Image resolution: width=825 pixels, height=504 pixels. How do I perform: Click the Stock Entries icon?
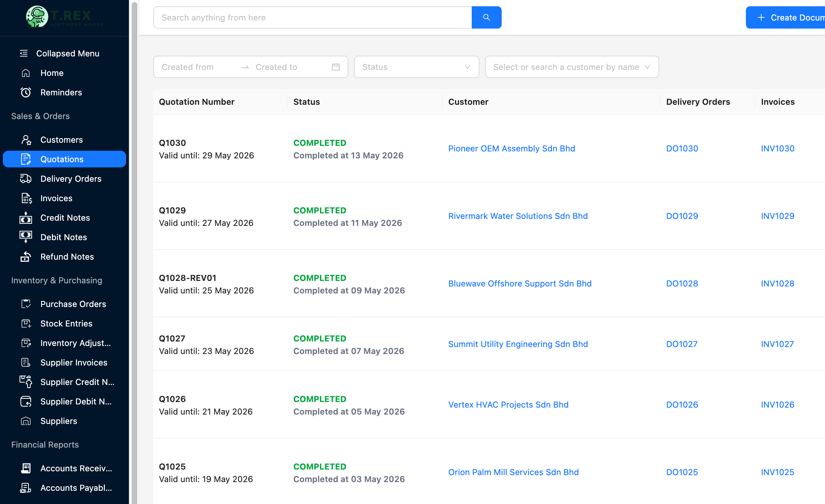point(26,323)
